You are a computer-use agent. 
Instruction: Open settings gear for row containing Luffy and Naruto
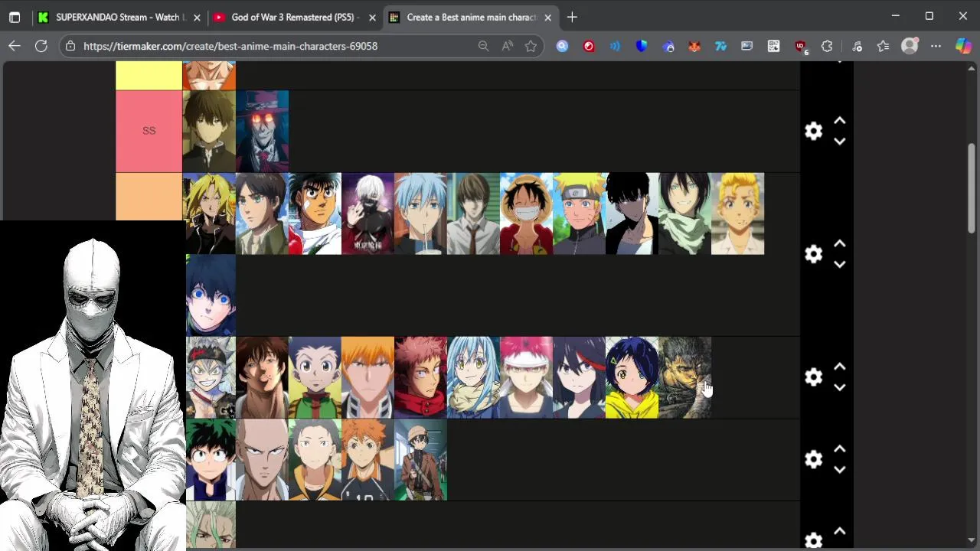813,254
